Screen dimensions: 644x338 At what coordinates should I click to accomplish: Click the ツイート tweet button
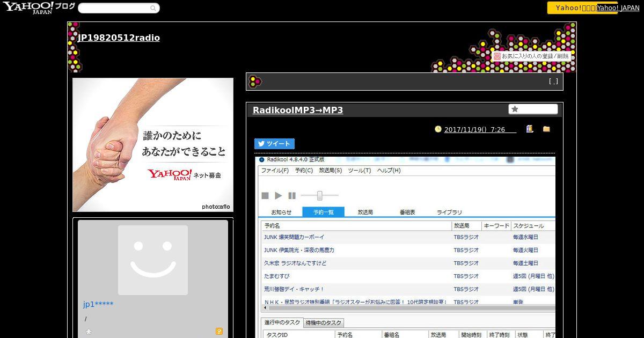pos(274,144)
